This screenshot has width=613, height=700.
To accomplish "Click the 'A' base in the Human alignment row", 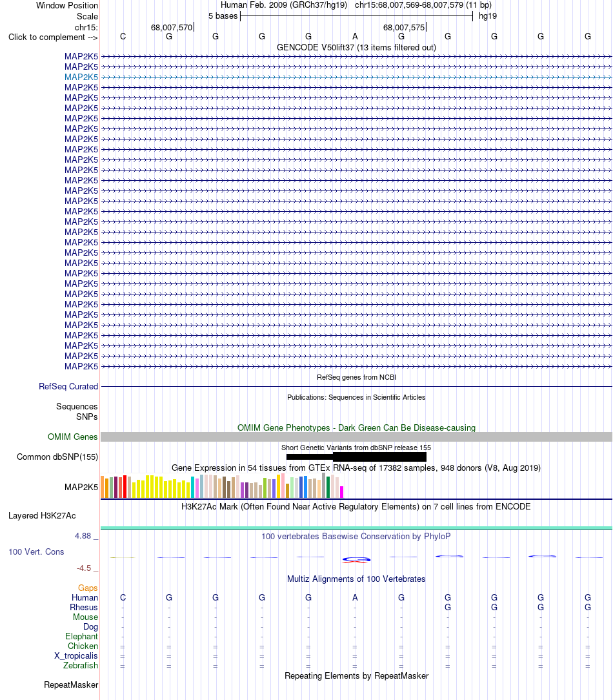I will [355, 598].
